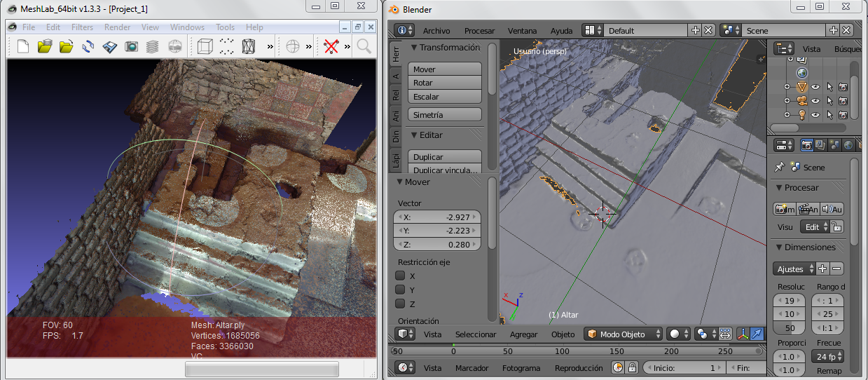
Task: Click the Y vector value field
Action: click(x=437, y=231)
